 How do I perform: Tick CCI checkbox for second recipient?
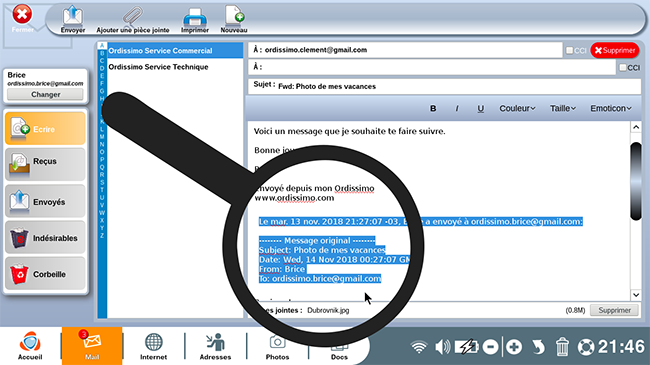(623, 68)
